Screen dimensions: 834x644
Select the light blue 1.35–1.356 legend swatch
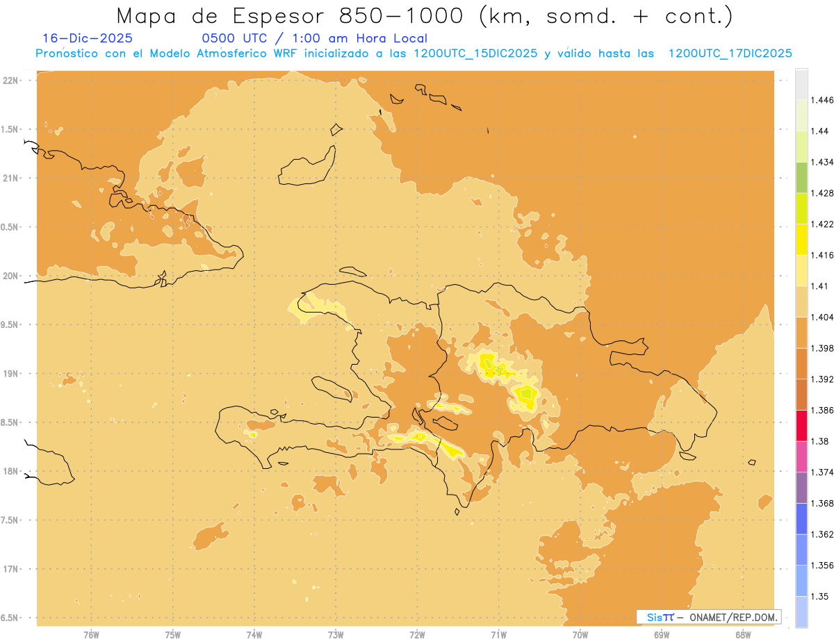click(801, 580)
